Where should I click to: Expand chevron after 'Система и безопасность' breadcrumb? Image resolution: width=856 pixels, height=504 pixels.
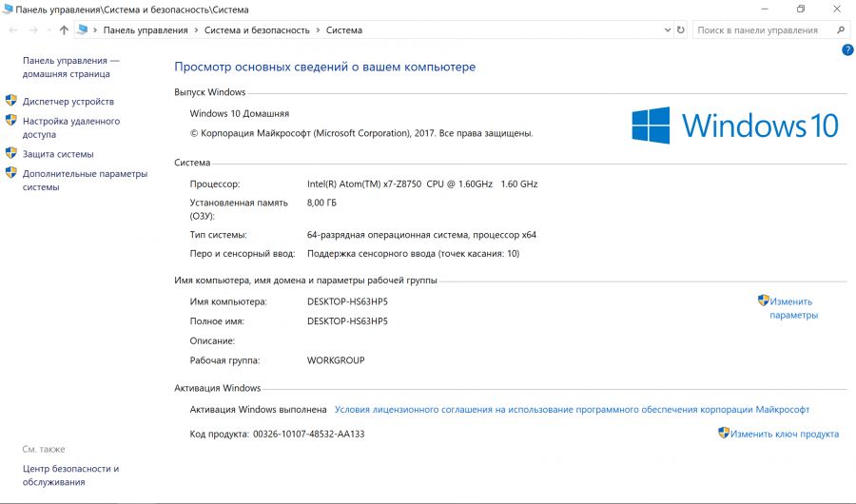click(318, 30)
